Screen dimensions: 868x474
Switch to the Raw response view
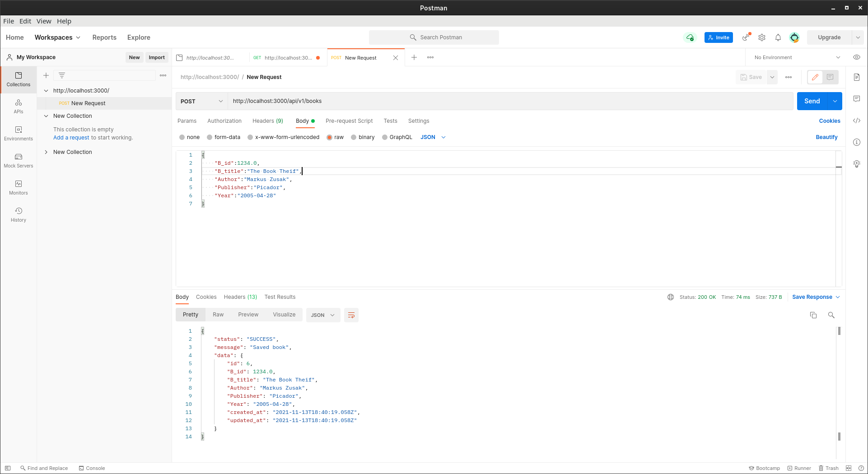tap(218, 315)
